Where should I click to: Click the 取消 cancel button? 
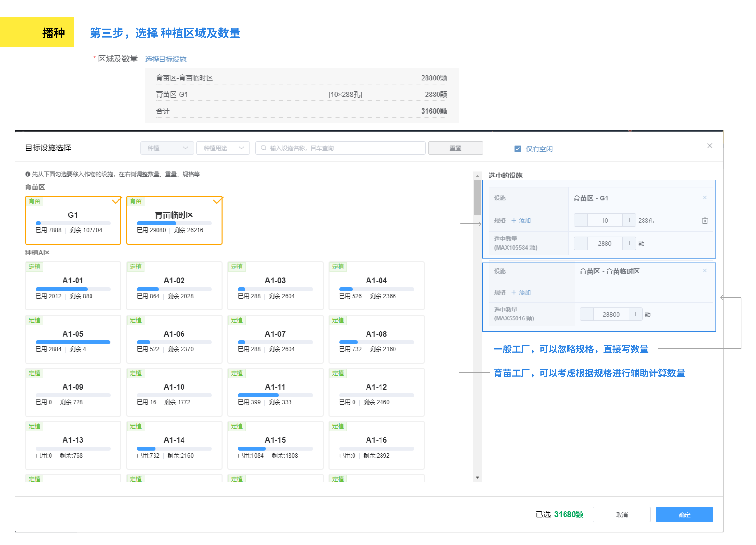click(621, 514)
